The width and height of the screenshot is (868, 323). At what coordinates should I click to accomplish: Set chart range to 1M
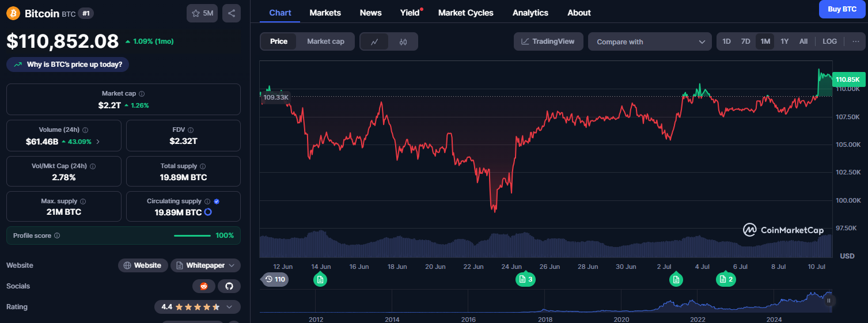pyautogui.click(x=765, y=41)
